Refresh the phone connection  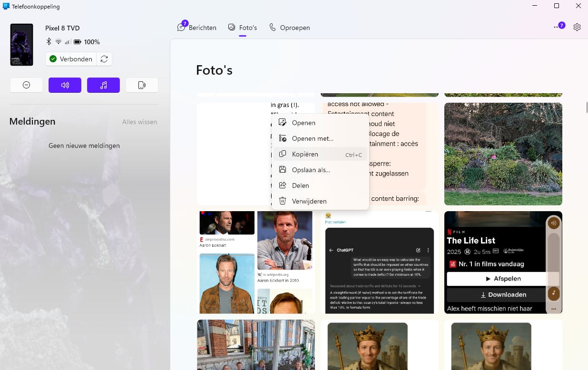click(104, 59)
